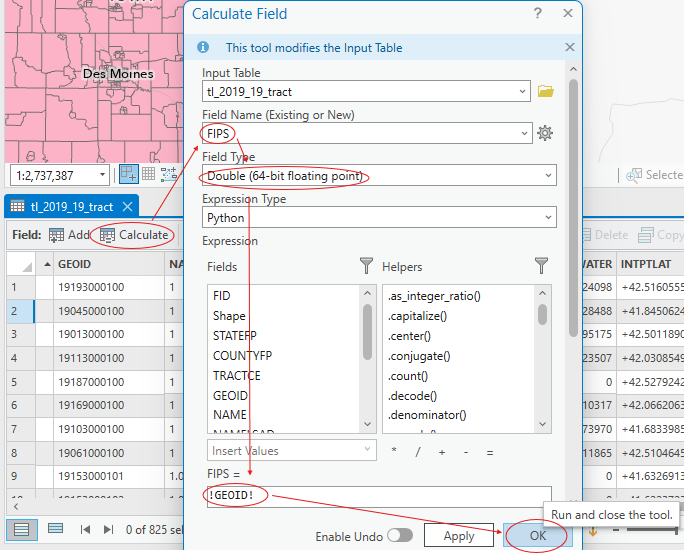Select COUNTYFP in Fields list
This screenshot has width=684, height=553.
pos(243,356)
